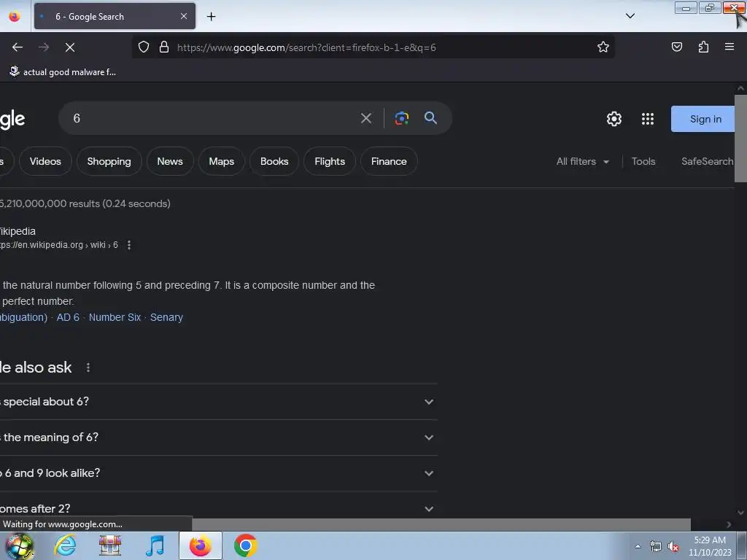This screenshot has height=560, width=747.
Task: Switch to the News results tab
Action: coord(170,161)
